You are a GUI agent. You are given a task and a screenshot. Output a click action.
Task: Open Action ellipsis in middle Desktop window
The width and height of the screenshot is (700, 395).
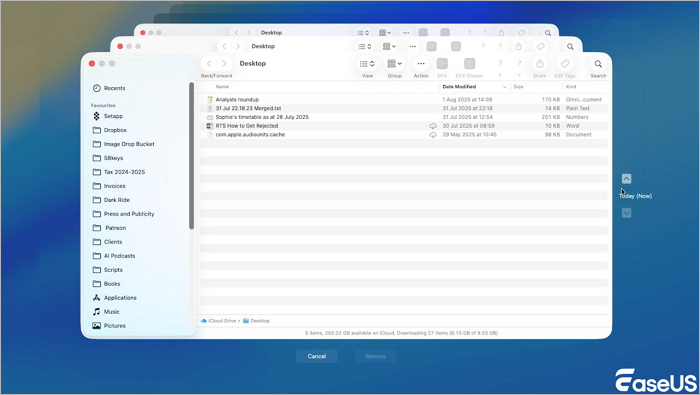[412, 46]
